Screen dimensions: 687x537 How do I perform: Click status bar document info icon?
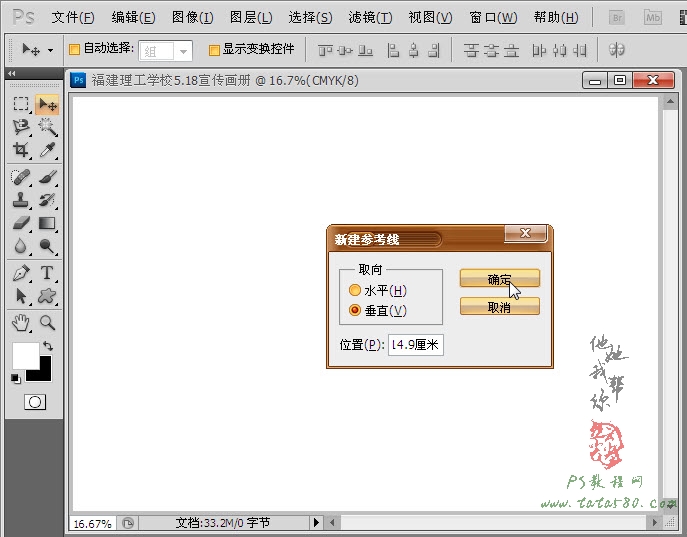tap(128, 523)
